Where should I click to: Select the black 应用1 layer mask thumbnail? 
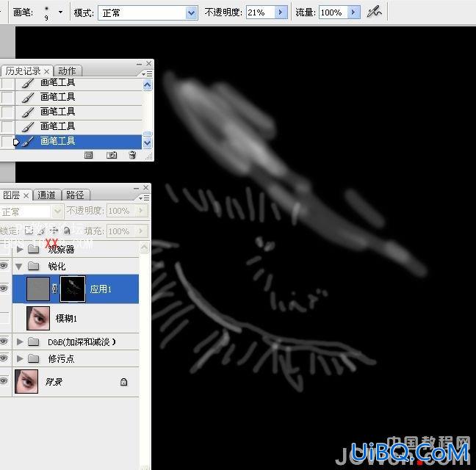click(73, 289)
